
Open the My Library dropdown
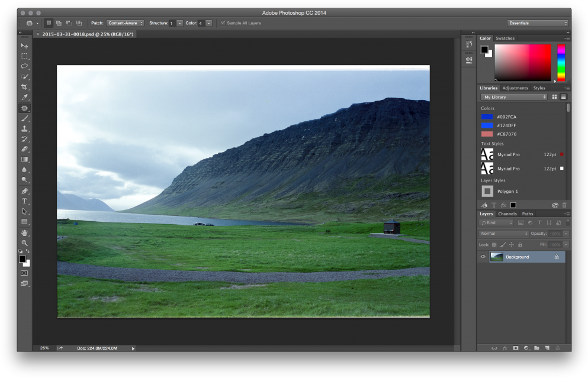513,96
